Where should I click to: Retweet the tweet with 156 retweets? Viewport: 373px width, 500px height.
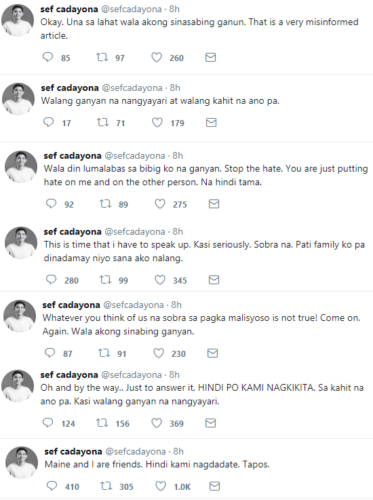[102, 423]
